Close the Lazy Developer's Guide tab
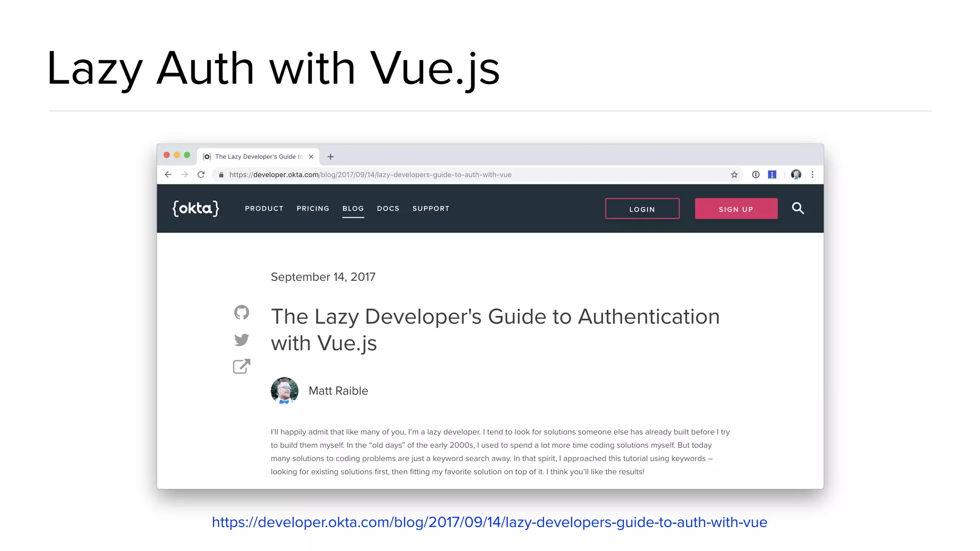 click(x=311, y=156)
